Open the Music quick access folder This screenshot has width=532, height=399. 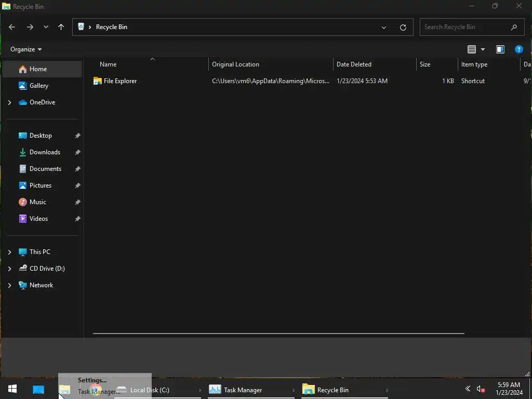click(x=37, y=202)
